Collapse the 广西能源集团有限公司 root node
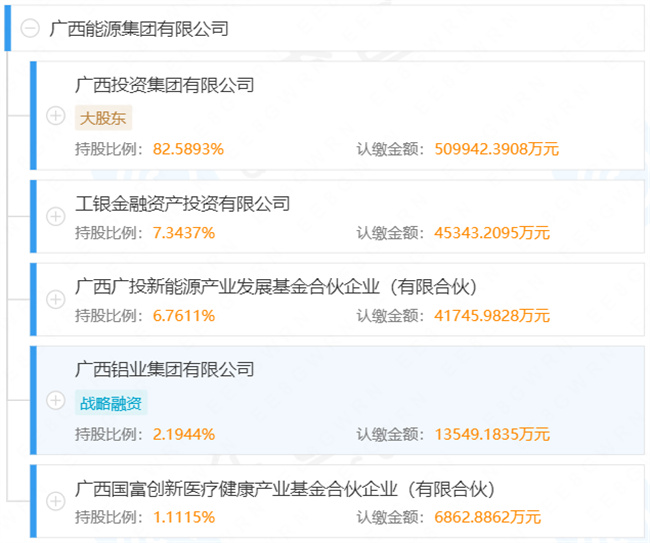The height and width of the screenshot is (543, 650). tap(30, 29)
